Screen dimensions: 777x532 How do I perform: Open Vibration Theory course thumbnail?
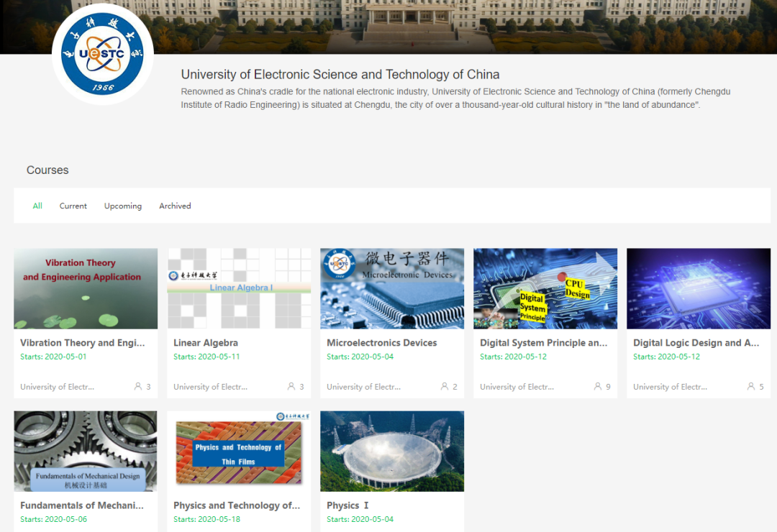pos(86,289)
